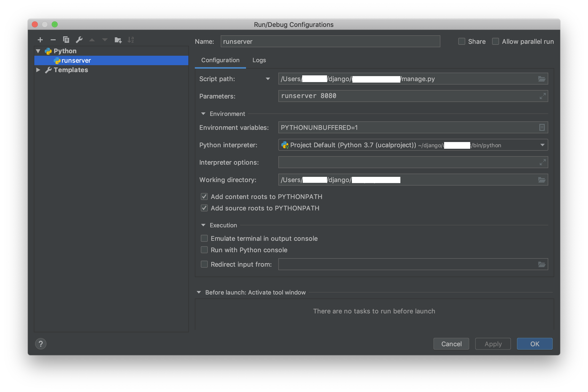Open the Python interpreter dropdown
Screen dimensions: 588x392
click(542, 145)
